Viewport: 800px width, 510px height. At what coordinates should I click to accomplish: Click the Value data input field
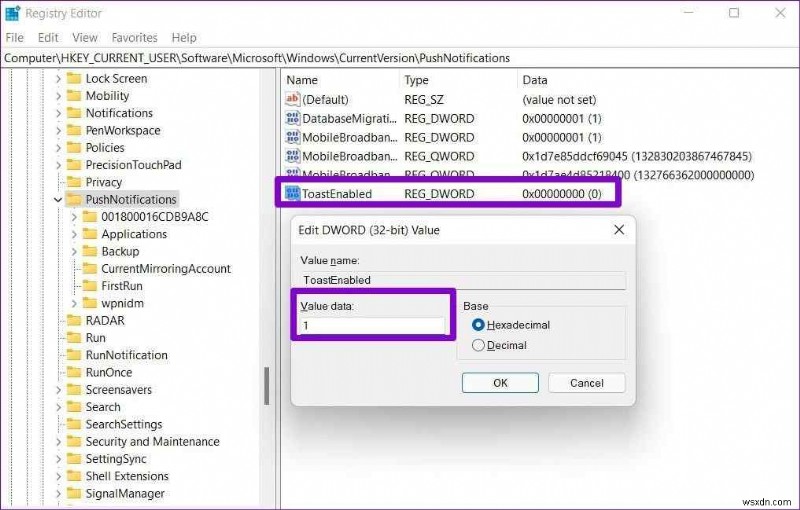pos(373,325)
